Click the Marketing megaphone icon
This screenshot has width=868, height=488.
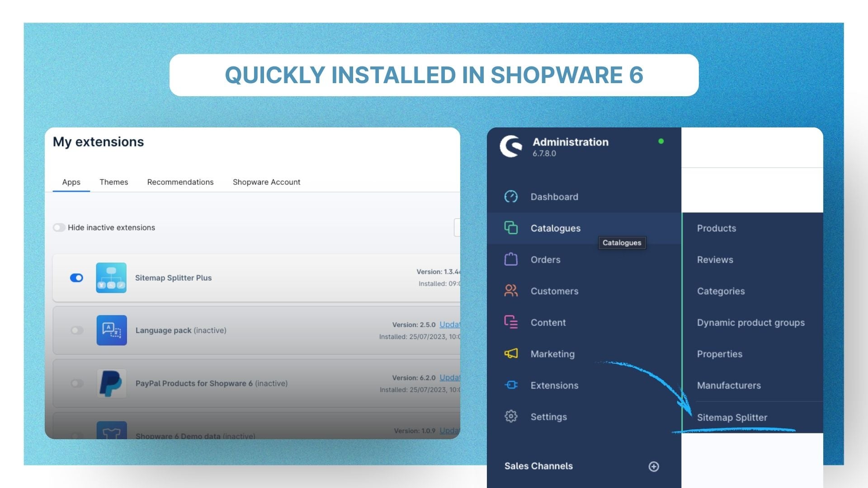(511, 353)
